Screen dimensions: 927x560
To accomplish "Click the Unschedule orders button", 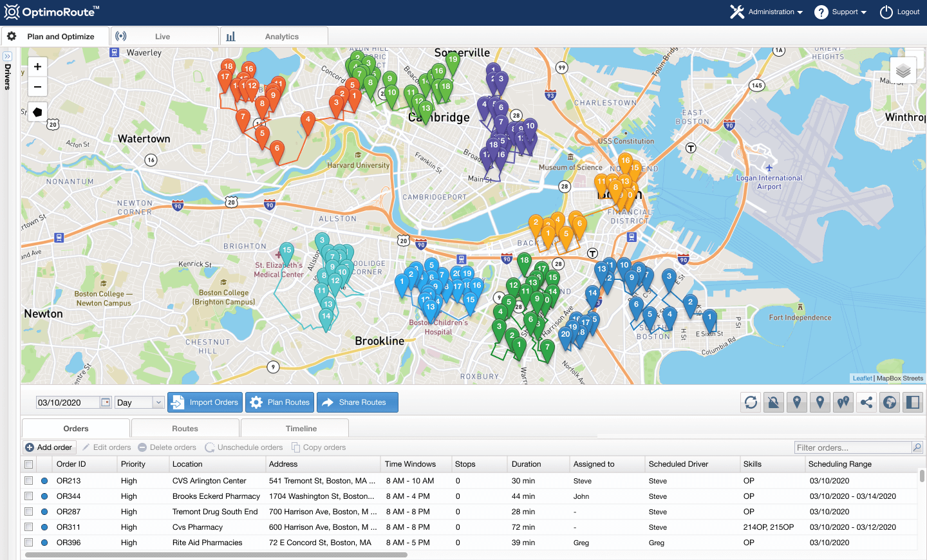I will [x=244, y=447].
